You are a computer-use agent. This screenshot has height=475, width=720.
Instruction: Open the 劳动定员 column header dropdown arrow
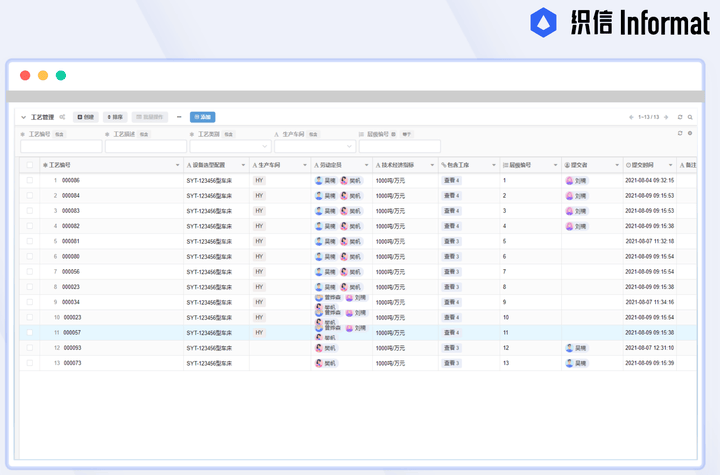click(x=366, y=165)
